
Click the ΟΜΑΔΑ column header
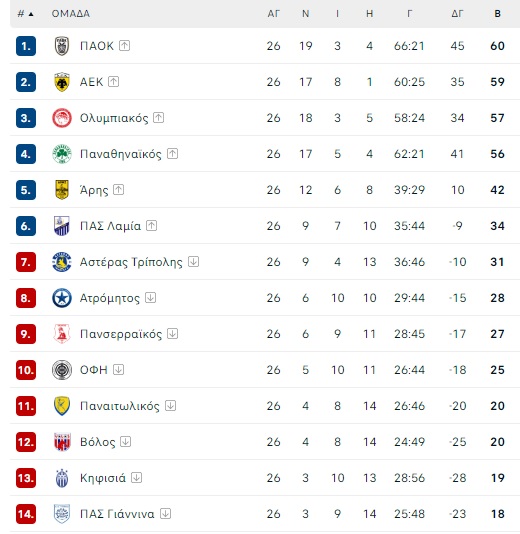click(x=71, y=14)
